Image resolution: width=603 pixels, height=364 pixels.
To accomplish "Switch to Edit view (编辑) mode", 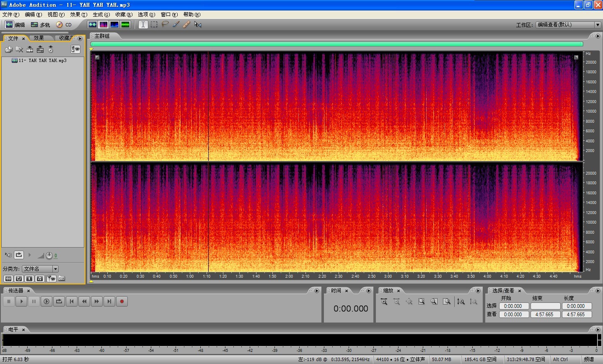I will (15, 25).
